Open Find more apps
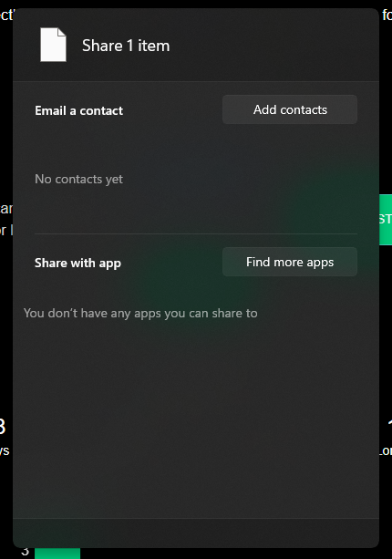The image size is (392, 559). [290, 262]
